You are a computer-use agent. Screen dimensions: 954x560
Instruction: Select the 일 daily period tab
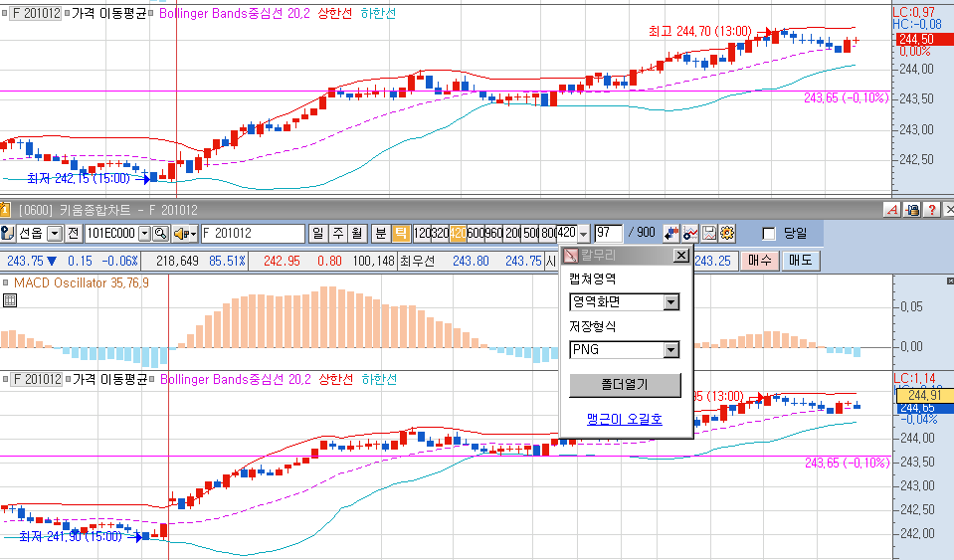tap(317, 233)
